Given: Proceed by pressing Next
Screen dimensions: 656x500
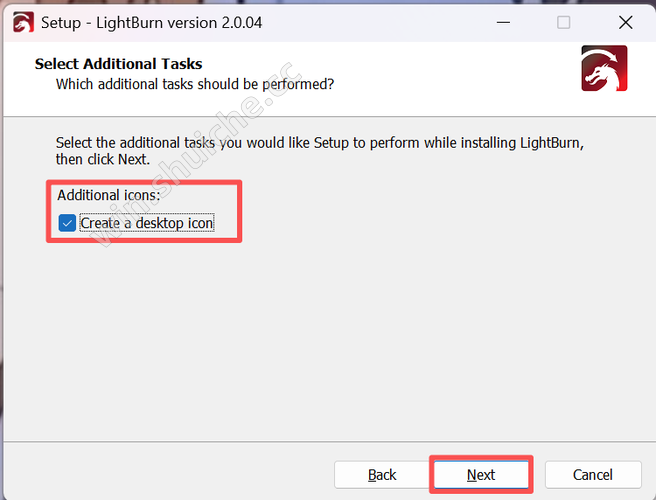Looking at the screenshot, I should coord(481,475).
